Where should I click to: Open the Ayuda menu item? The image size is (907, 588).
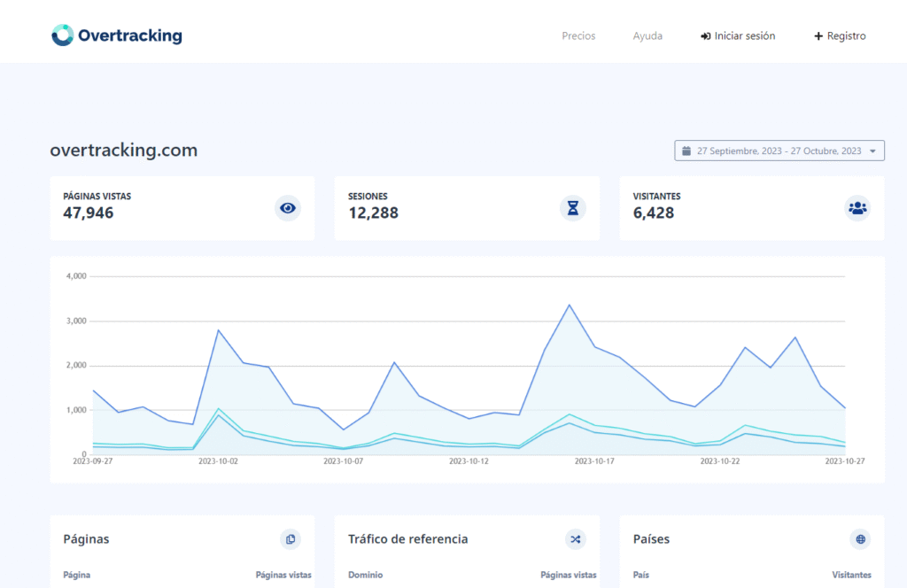tap(647, 35)
